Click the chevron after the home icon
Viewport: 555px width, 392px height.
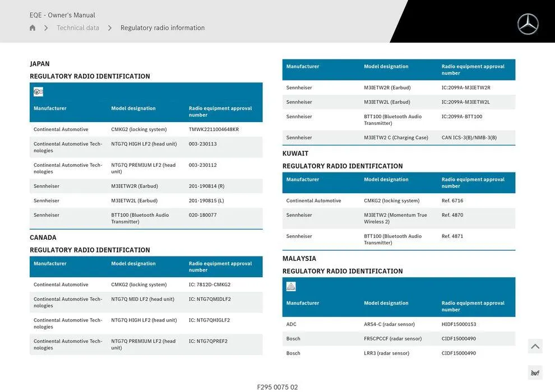pos(45,27)
